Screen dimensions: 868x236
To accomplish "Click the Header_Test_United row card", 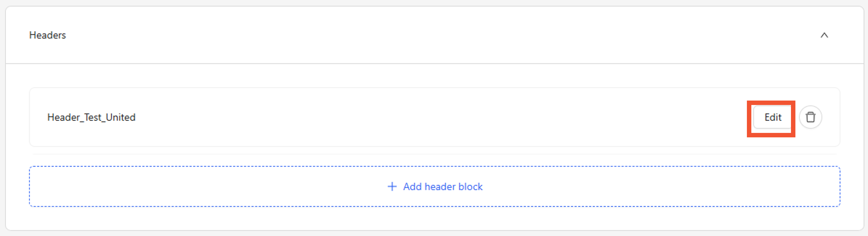I will click(x=435, y=117).
